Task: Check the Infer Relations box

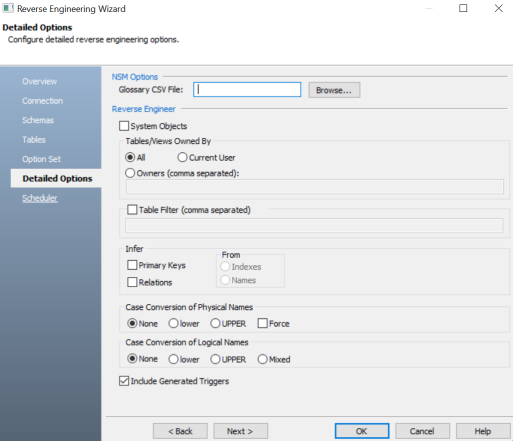Action: coord(132,282)
